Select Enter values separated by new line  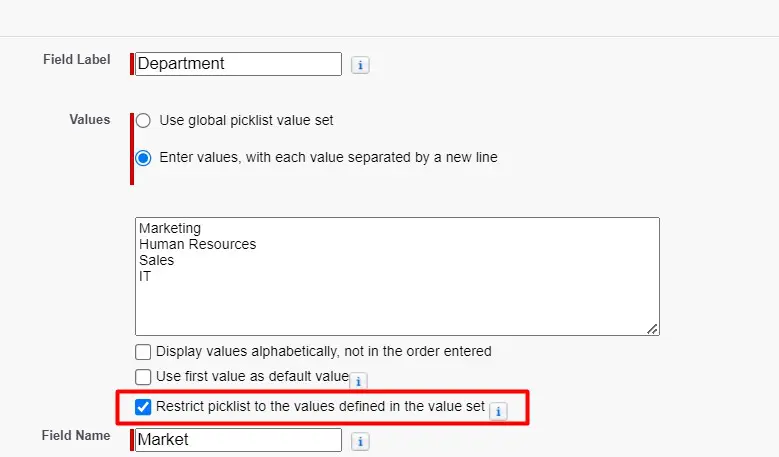(x=143, y=157)
